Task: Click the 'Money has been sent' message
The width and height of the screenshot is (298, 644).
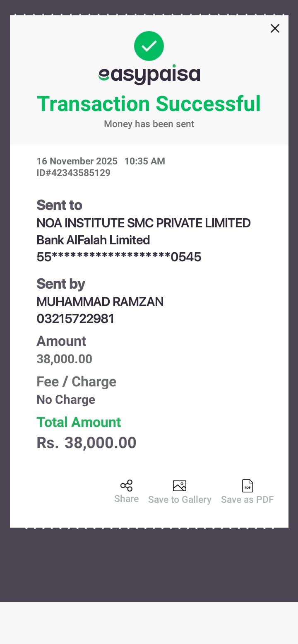Action: [x=149, y=124]
